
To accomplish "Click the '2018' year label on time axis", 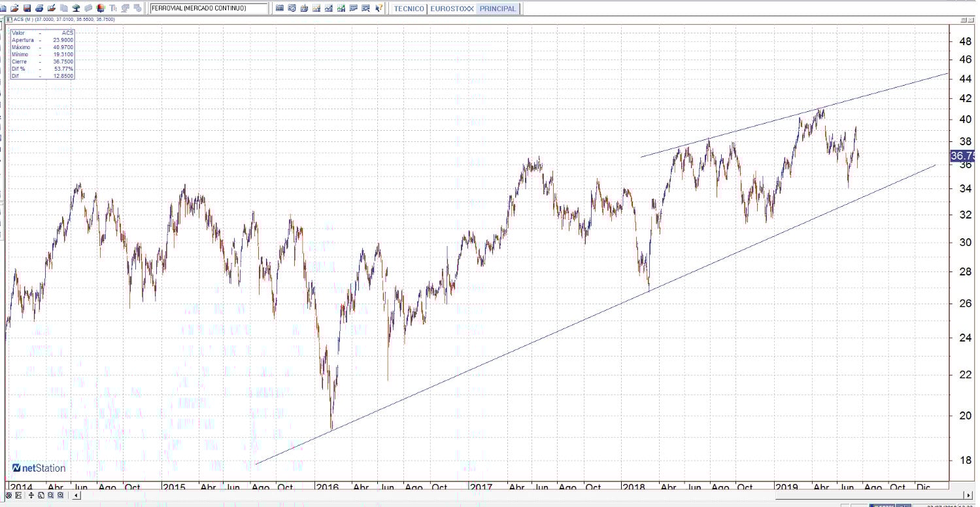I will (633, 487).
